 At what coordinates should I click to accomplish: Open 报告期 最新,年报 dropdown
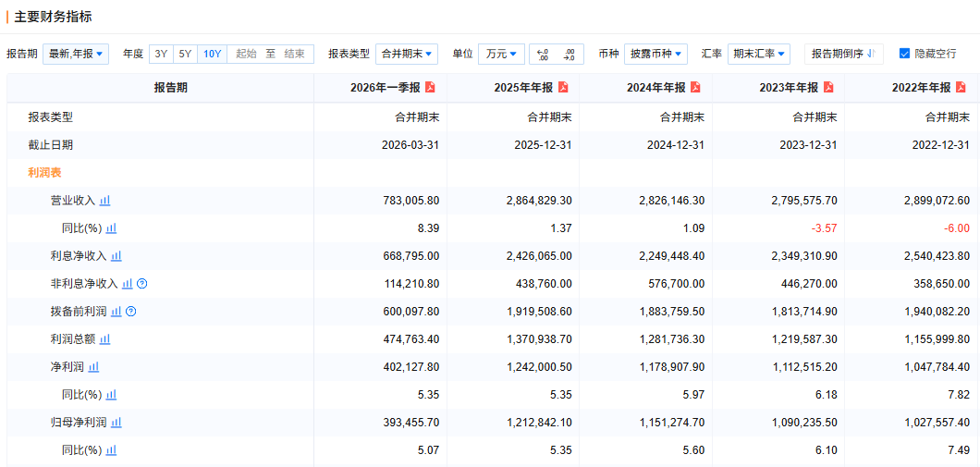[76, 54]
